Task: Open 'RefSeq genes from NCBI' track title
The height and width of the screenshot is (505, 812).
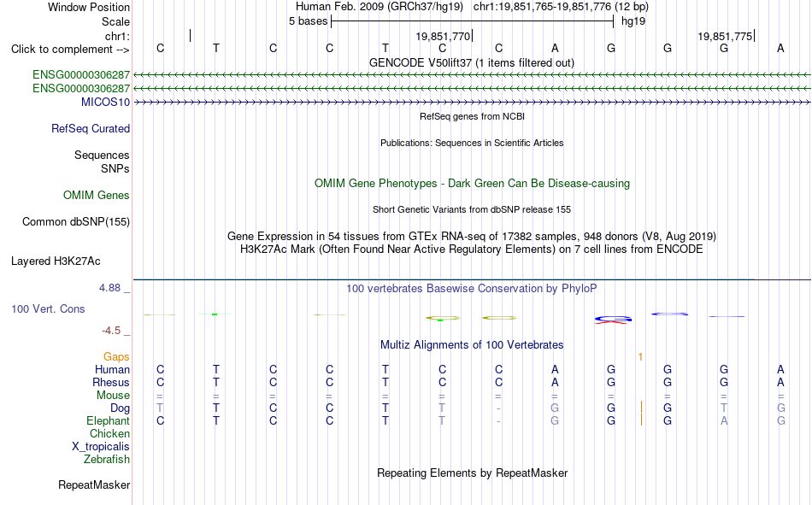Action: tap(472, 116)
